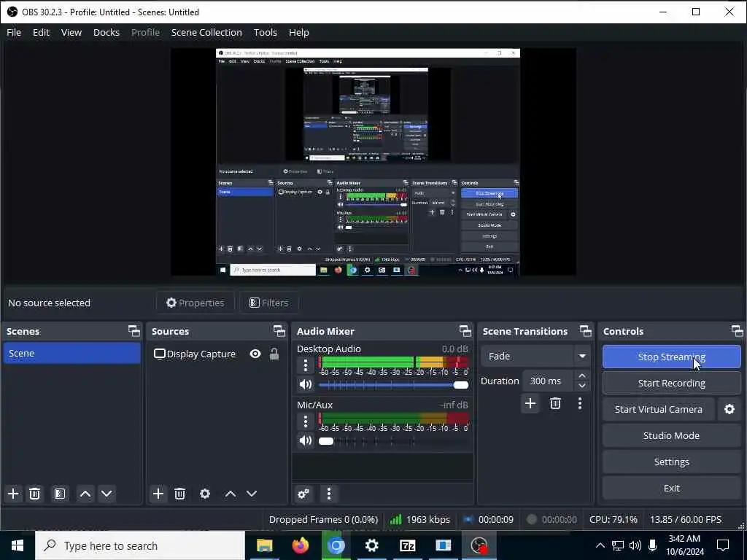Decrease transition duration with down arrow

tap(582, 386)
